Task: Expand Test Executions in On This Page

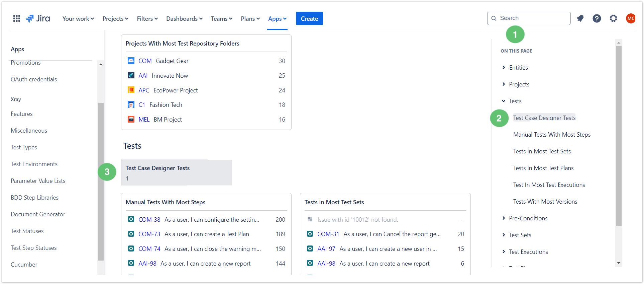Action: point(504,252)
